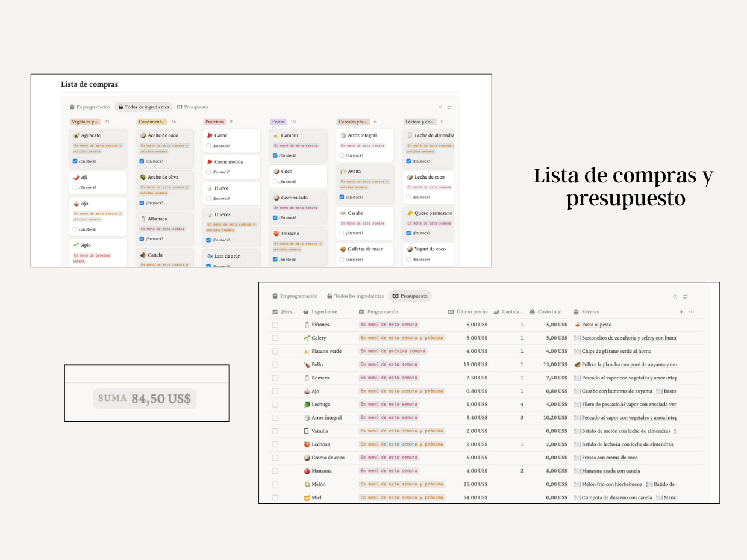
Task: Switch to the Presupuesto view tab
Action: [410, 296]
